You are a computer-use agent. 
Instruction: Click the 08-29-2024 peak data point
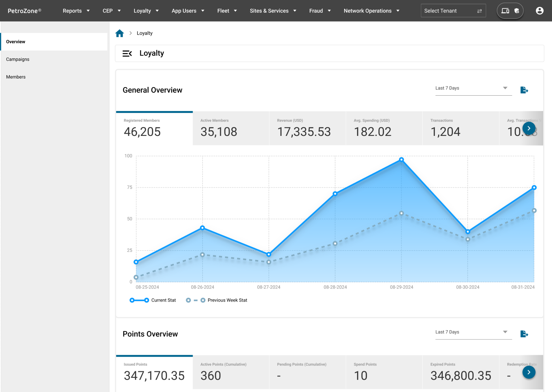click(x=401, y=160)
